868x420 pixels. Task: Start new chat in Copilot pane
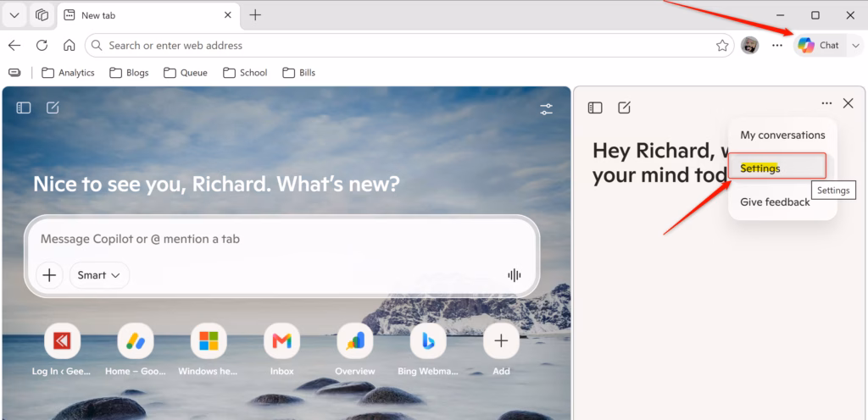click(x=625, y=108)
